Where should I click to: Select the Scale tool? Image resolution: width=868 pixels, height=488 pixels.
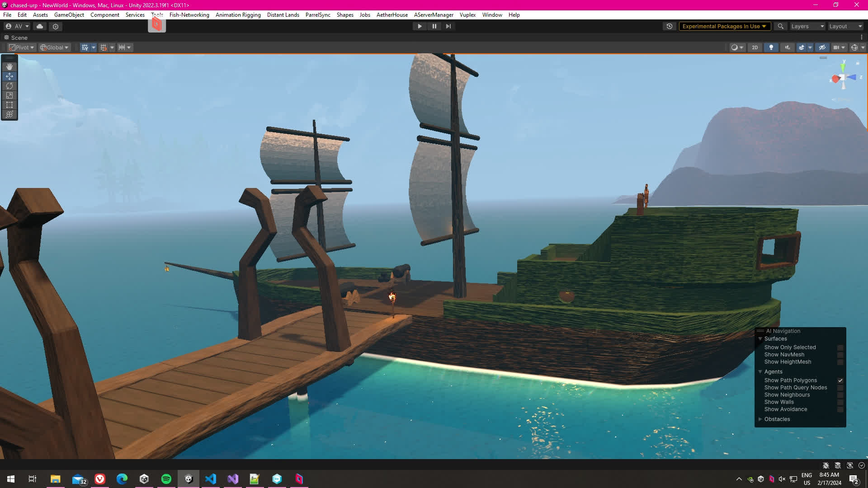tap(9, 95)
